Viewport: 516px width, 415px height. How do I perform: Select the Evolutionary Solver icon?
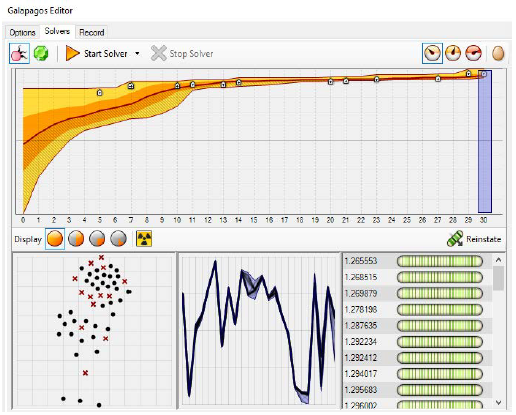coord(19,53)
